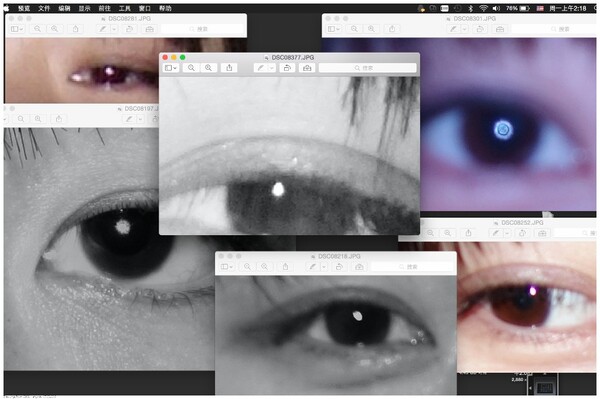600x399 pixels.
Task: Expand the sidebar view dropdown in DSC08377.JPG window
Action: pyautogui.click(x=171, y=68)
